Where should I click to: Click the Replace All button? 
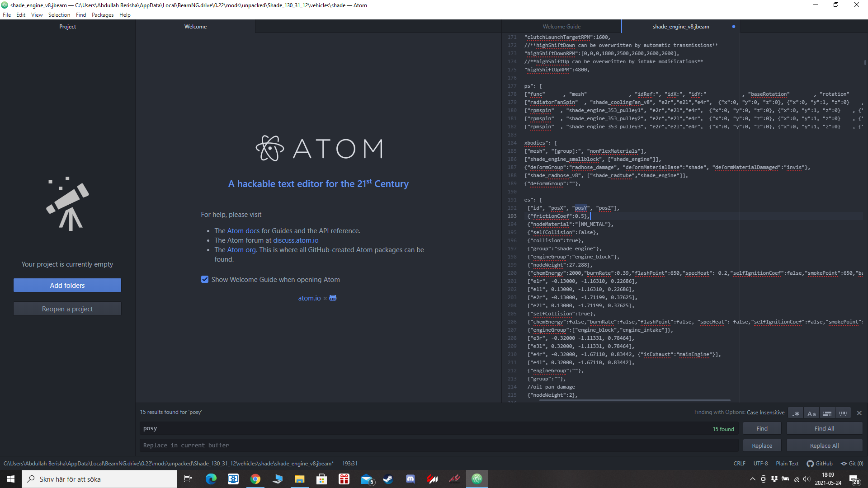825,446
